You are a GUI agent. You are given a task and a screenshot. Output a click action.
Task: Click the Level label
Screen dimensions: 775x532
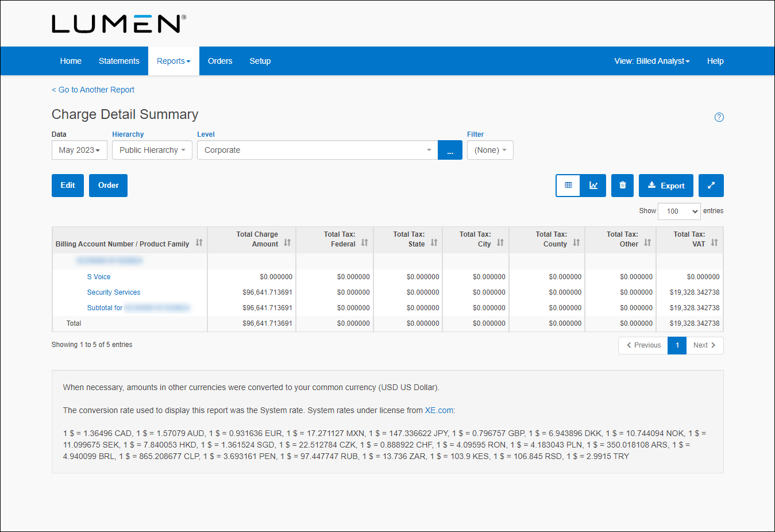tap(206, 134)
